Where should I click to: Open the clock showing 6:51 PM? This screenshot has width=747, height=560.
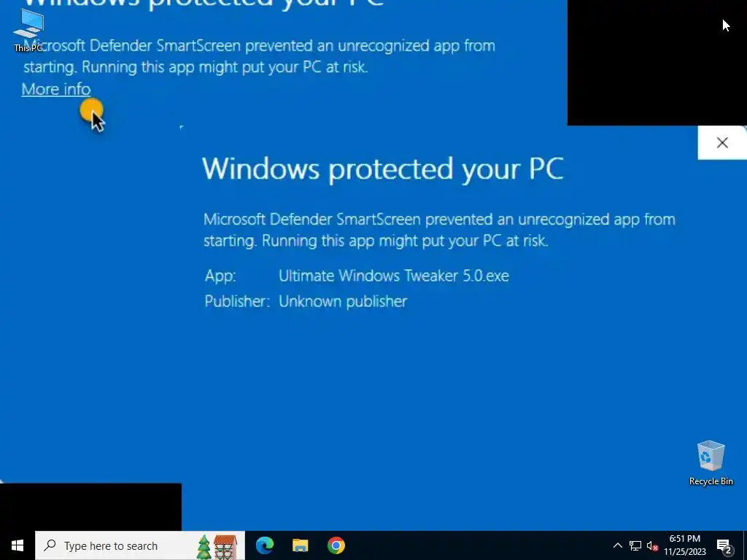(684, 545)
